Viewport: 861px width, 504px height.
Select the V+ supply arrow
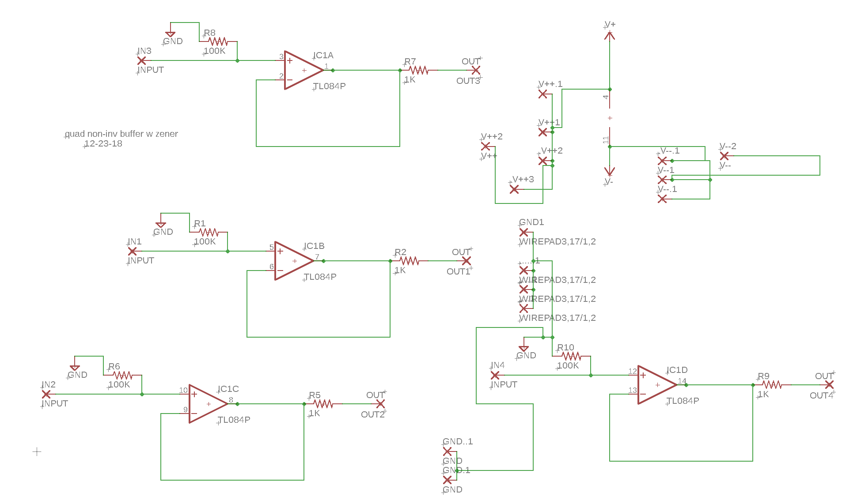(610, 35)
